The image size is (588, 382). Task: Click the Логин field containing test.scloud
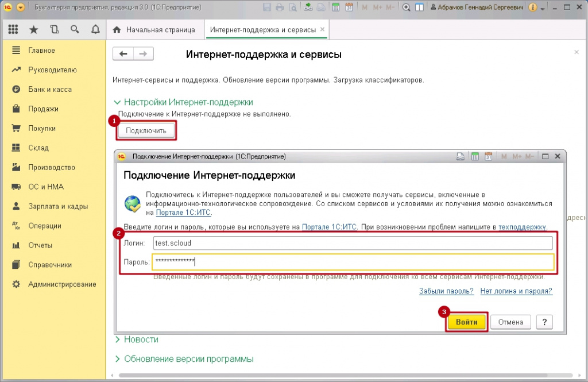[353, 243]
